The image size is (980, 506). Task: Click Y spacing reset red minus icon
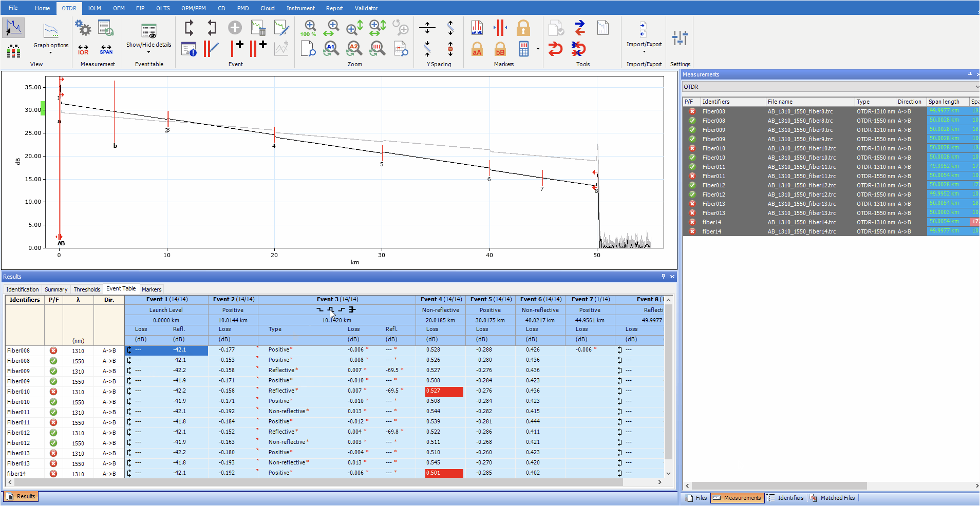pyautogui.click(x=450, y=49)
